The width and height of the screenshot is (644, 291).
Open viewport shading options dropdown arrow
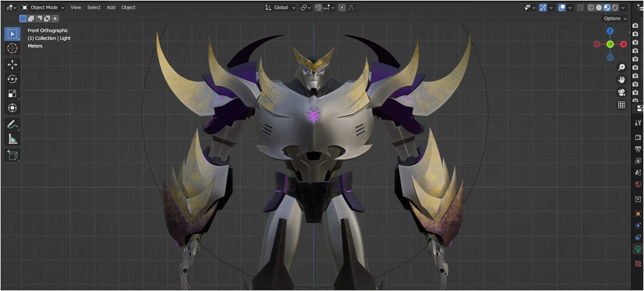tap(623, 7)
